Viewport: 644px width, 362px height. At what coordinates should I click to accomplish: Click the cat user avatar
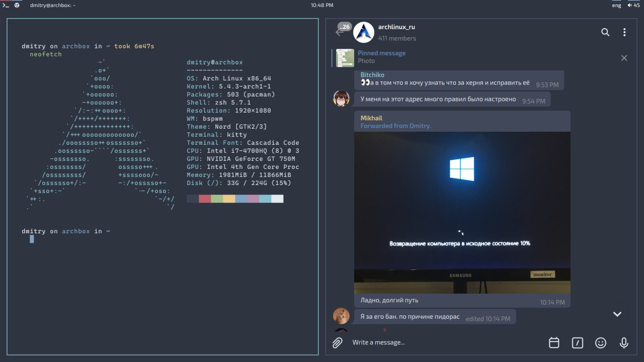click(x=341, y=316)
